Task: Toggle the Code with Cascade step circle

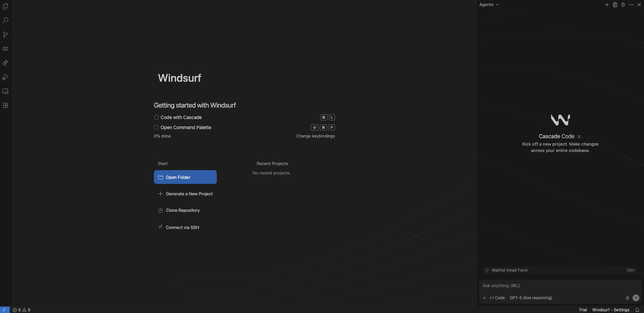Action: (157, 117)
